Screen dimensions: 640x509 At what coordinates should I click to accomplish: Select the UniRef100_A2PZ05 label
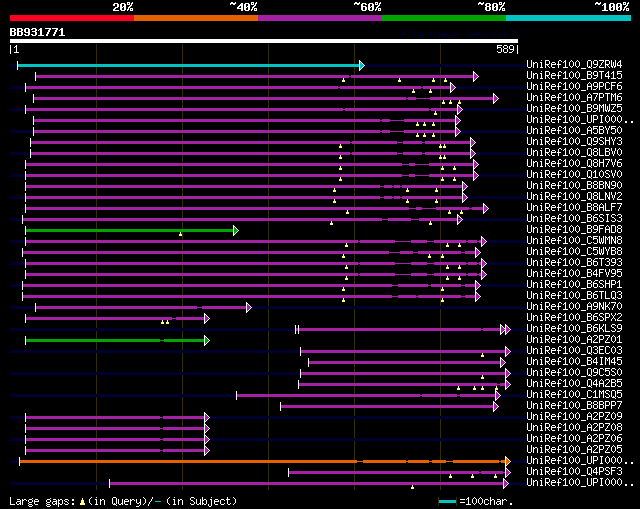574,450
